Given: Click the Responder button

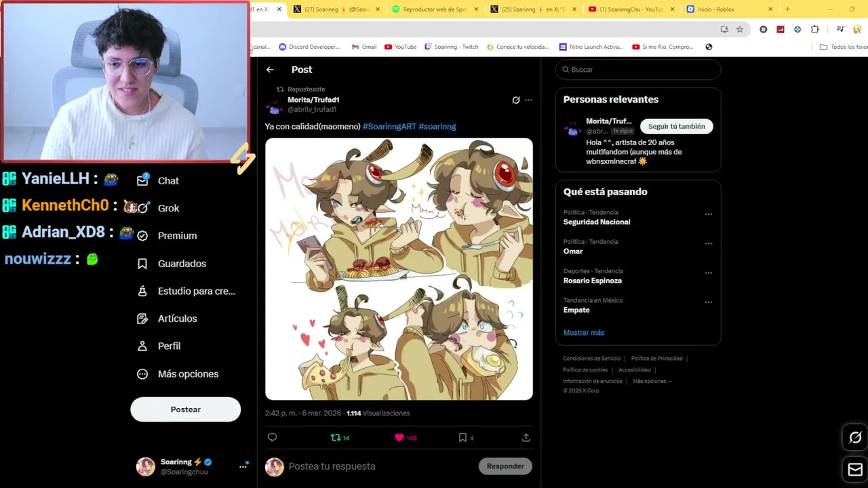Looking at the screenshot, I should click(x=505, y=466).
